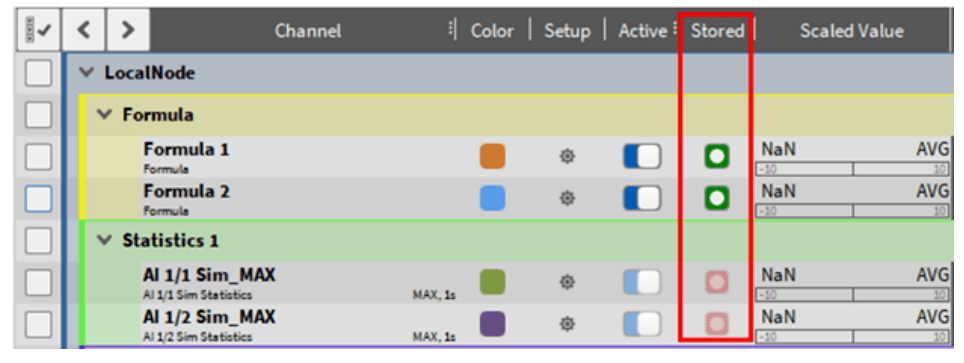Click the select-all checkmark icon in header

point(38,30)
